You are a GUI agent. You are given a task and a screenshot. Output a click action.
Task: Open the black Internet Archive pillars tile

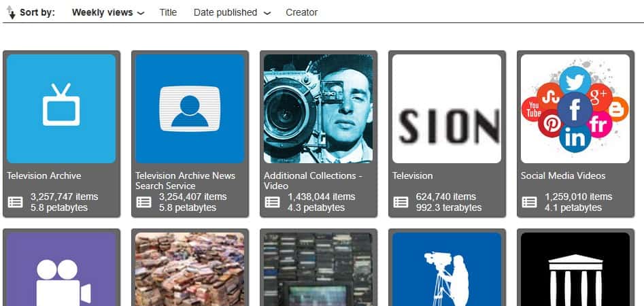[x=575, y=272]
